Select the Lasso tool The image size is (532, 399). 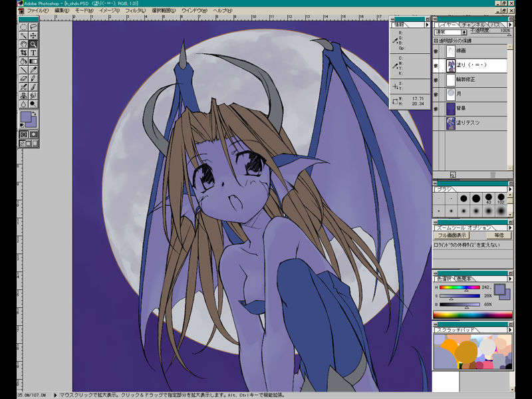33,27
